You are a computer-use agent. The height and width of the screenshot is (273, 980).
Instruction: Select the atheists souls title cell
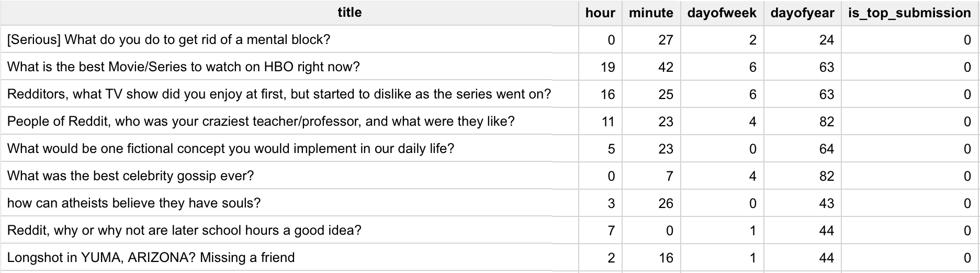tap(133, 203)
